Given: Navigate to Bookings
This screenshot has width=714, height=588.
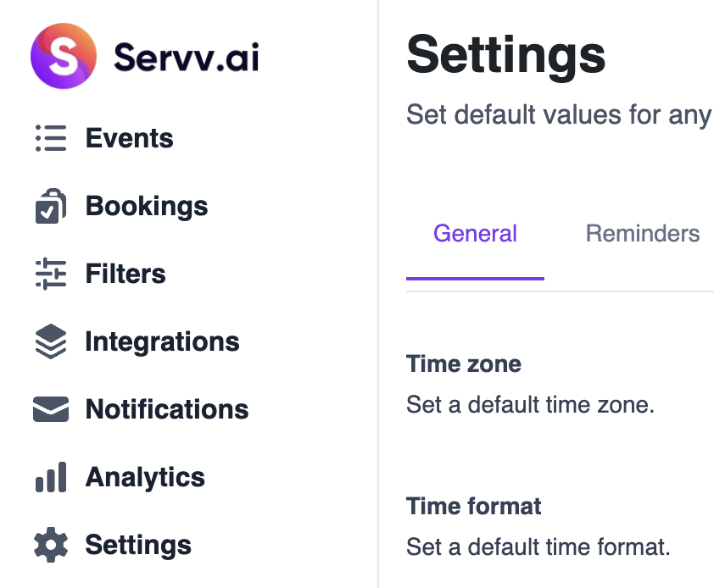Looking at the screenshot, I should click(146, 205).
